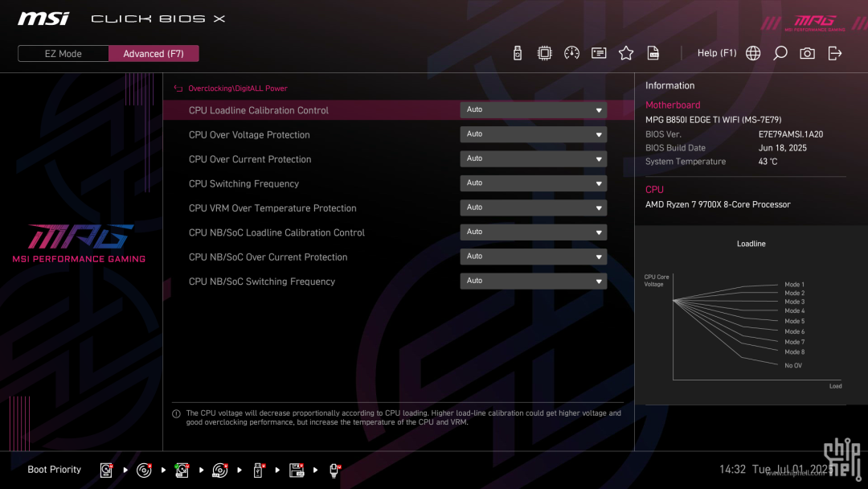Click the exit icon at top right
Viewport: 868px width, 489px height.
pyautogui.click(x=835, y=53)
